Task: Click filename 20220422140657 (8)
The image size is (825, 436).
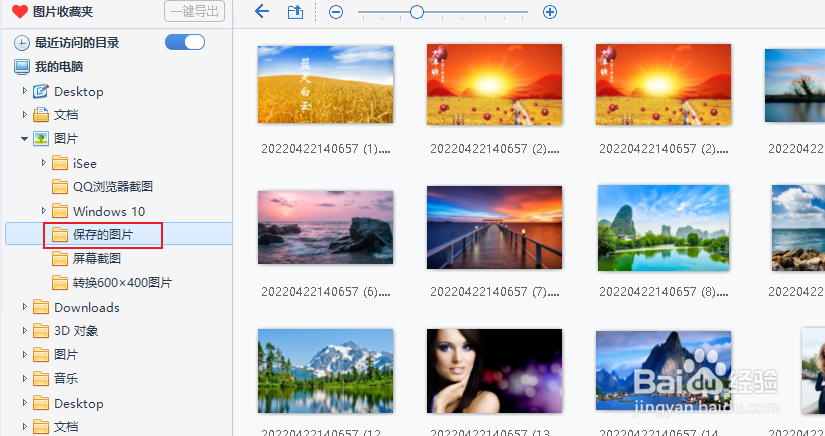Action: pos(663,292)
